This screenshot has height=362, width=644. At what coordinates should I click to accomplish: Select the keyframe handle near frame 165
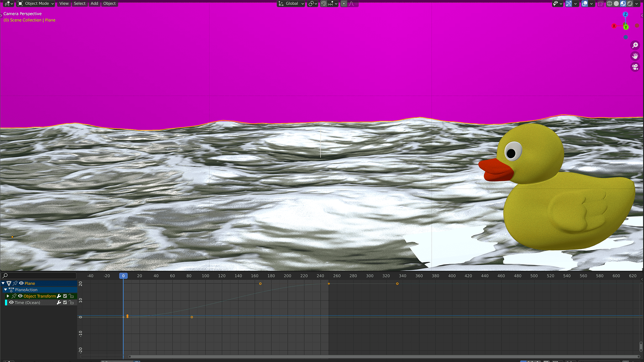click(x=260, y=284)
